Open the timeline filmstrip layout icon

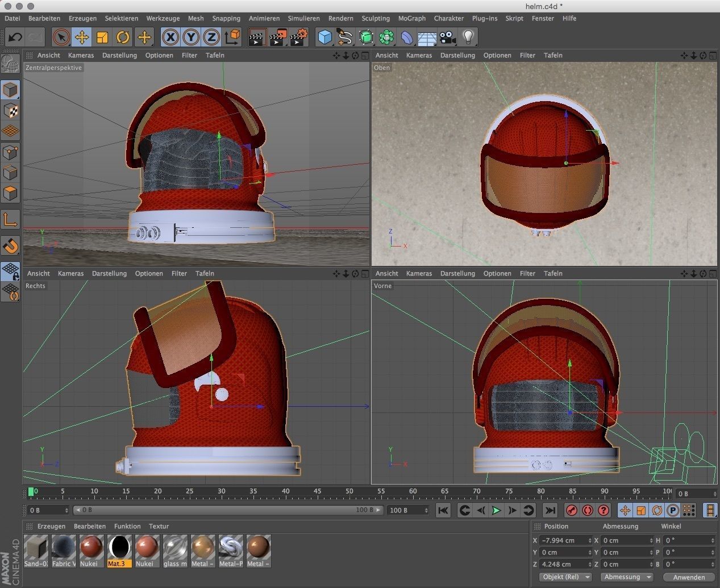[710, 510]
